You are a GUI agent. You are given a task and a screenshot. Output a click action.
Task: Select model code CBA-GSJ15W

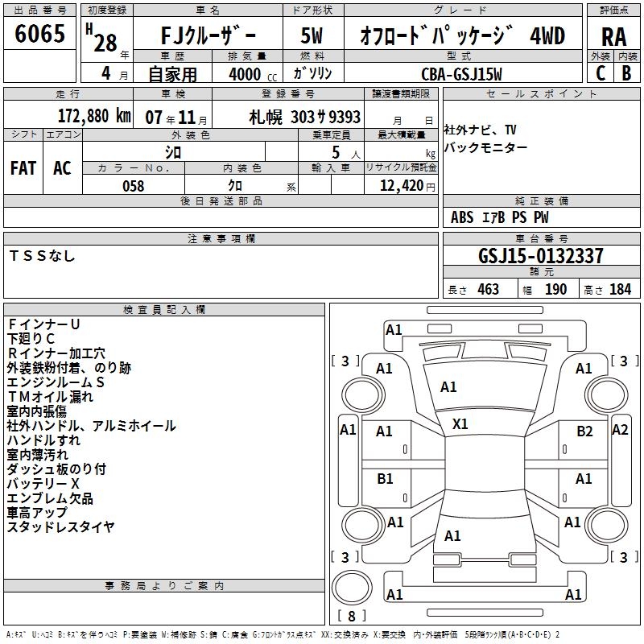[x=461, y=74]
